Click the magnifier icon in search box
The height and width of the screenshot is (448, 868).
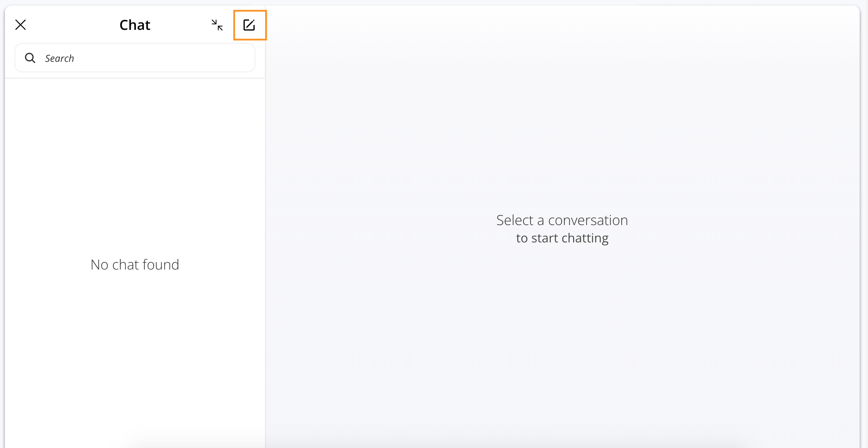point(30,58)
